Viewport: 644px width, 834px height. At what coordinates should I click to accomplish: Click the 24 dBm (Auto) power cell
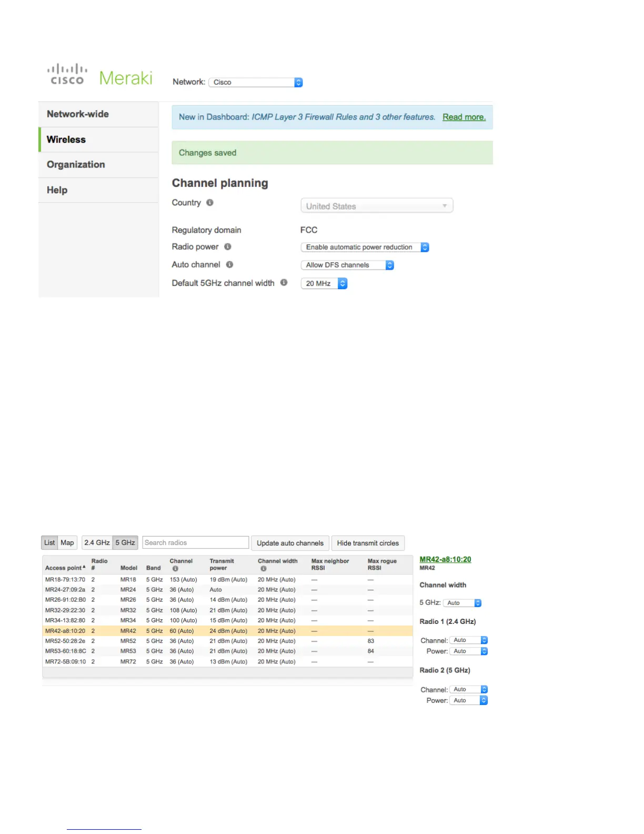click(228, 631)
